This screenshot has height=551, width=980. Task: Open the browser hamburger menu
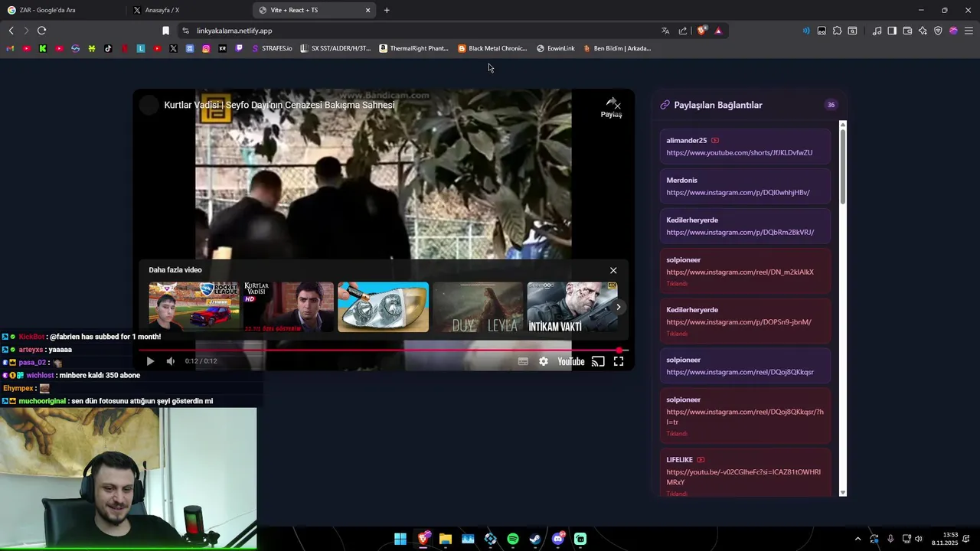click(x=969, y=31)
